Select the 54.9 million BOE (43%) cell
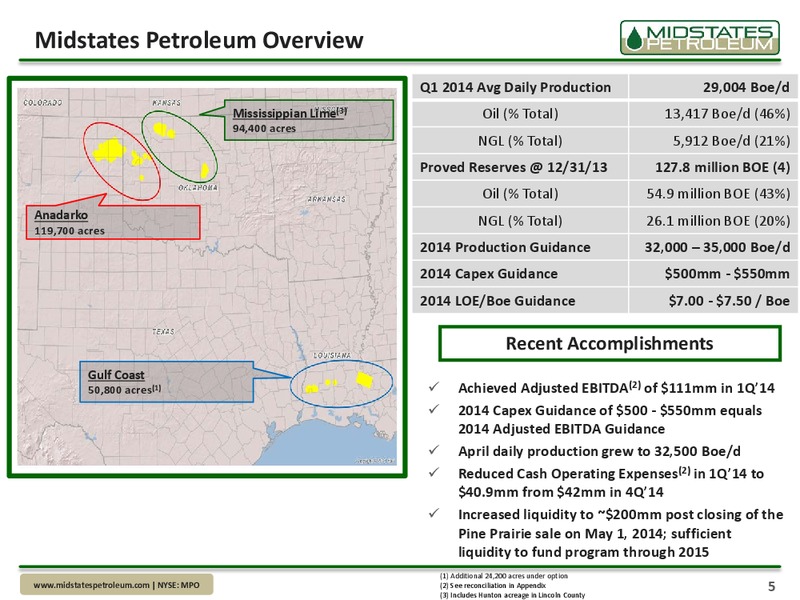Viewport: 800px width, 600px height. [713, 194]
